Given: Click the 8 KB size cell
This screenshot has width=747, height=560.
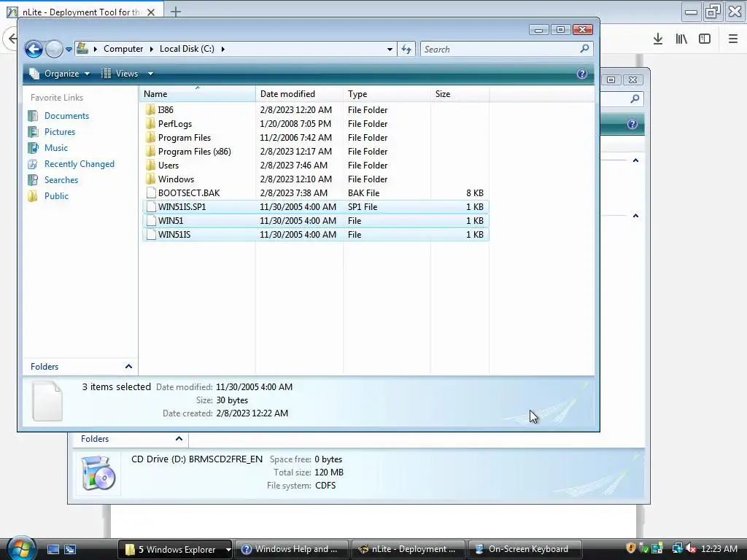Looking at the screenshot, I should [x=474, y=192].
